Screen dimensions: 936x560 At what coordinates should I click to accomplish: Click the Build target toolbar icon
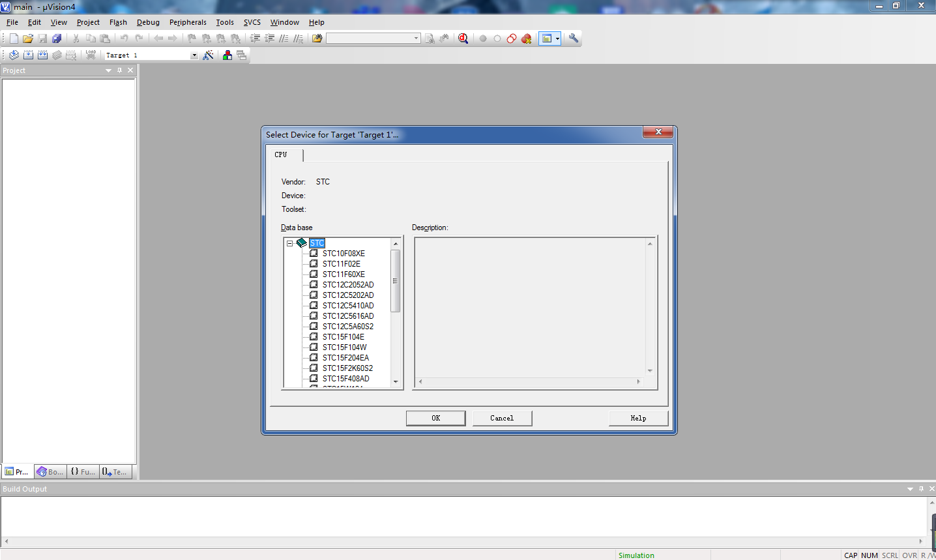click(28, 55)
